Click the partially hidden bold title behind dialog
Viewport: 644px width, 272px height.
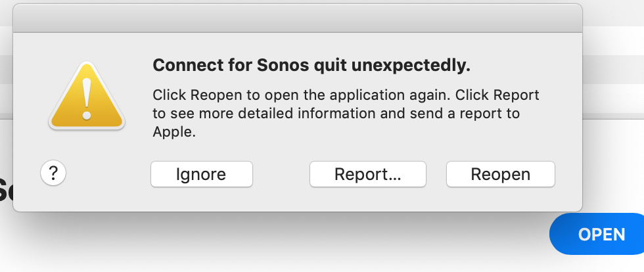(x=6, y=190)
